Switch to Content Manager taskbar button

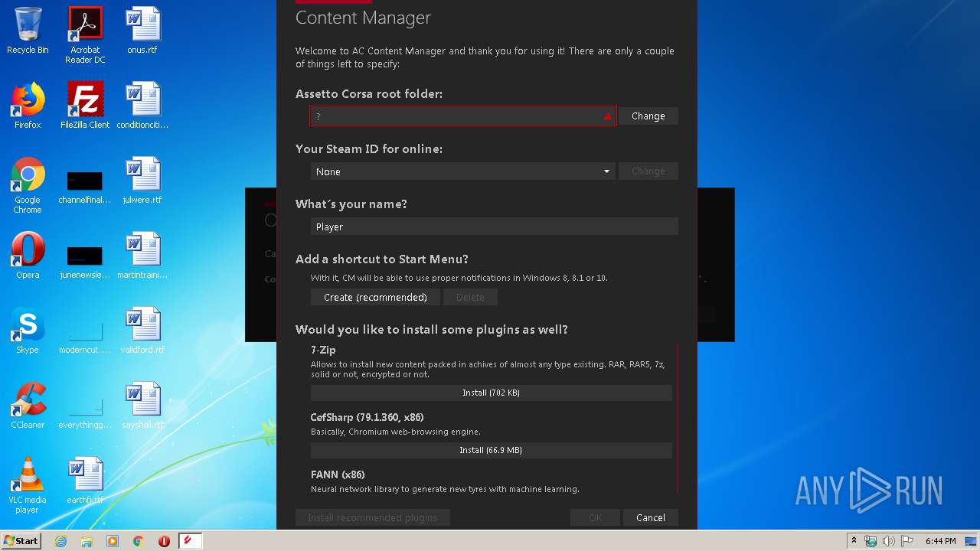191,541
